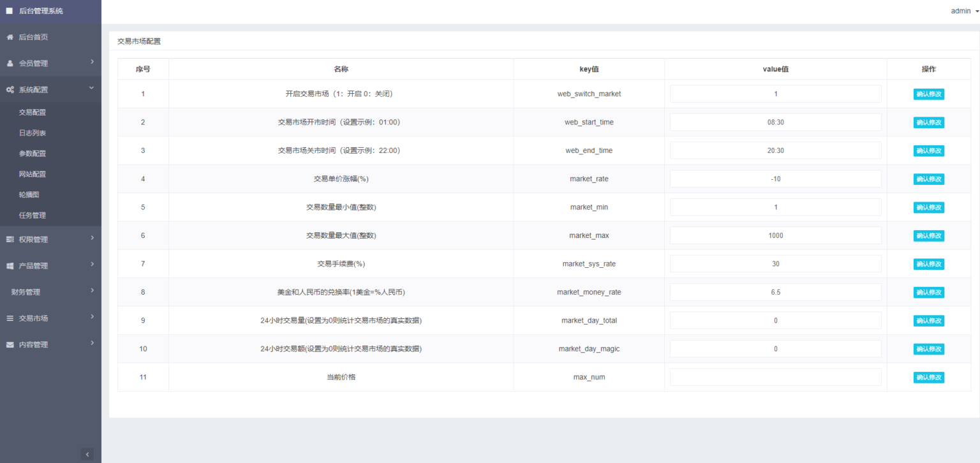Focus the empty max_num value input
This screenshot has width=980, height=463.
click(x=775, y=377)
